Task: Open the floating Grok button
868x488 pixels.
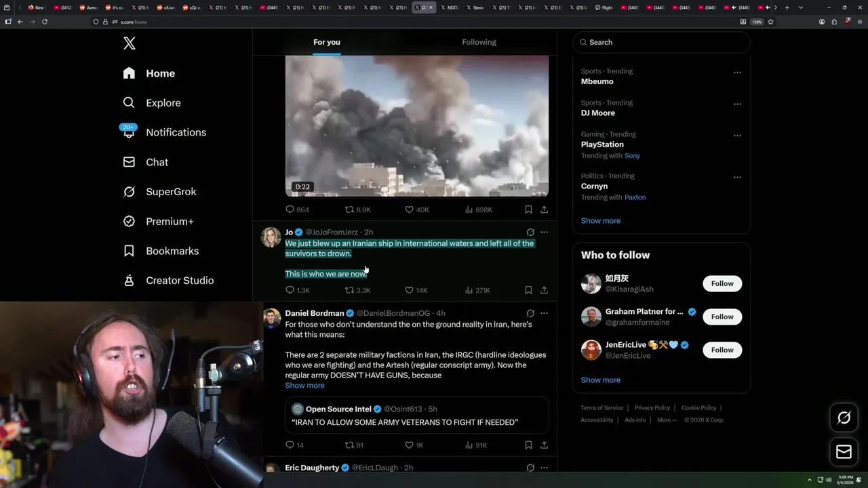Action: (x=844, y=418)
